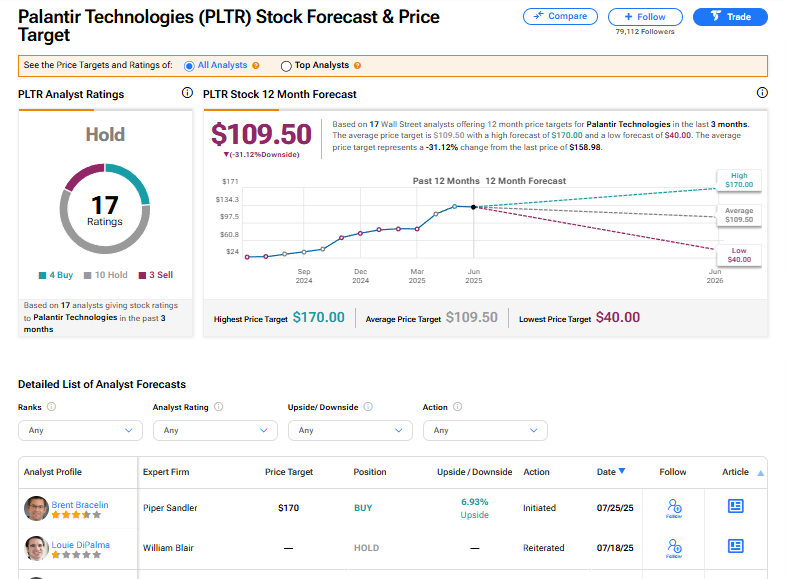Sort table by Date column header
The image size is (787, 579).
tap(611, 472)
